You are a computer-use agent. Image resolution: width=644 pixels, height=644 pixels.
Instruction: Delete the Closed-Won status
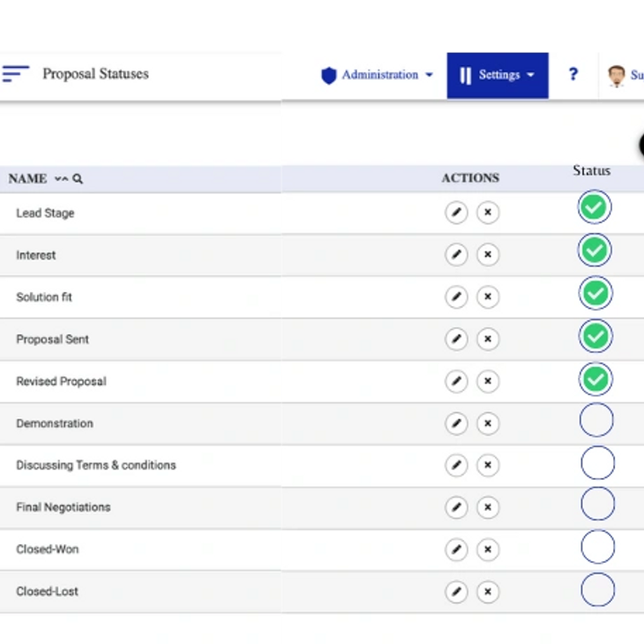pos(488,549)
